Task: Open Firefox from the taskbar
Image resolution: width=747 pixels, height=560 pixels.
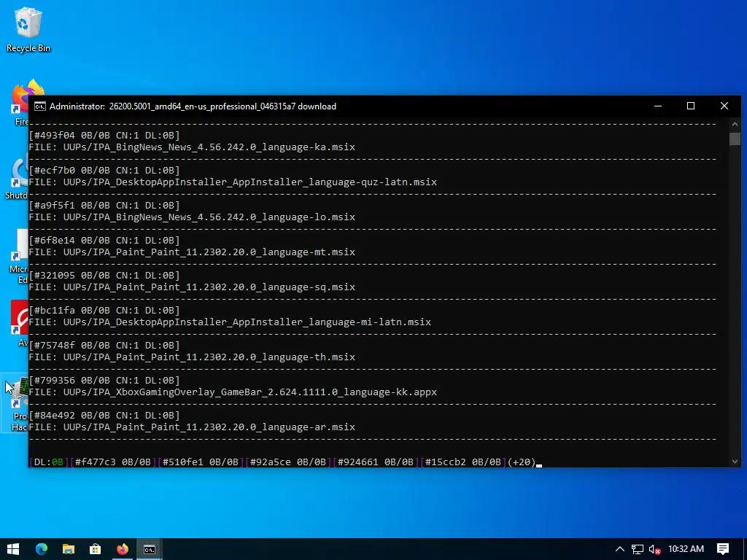Action: (x=123, y=549)
